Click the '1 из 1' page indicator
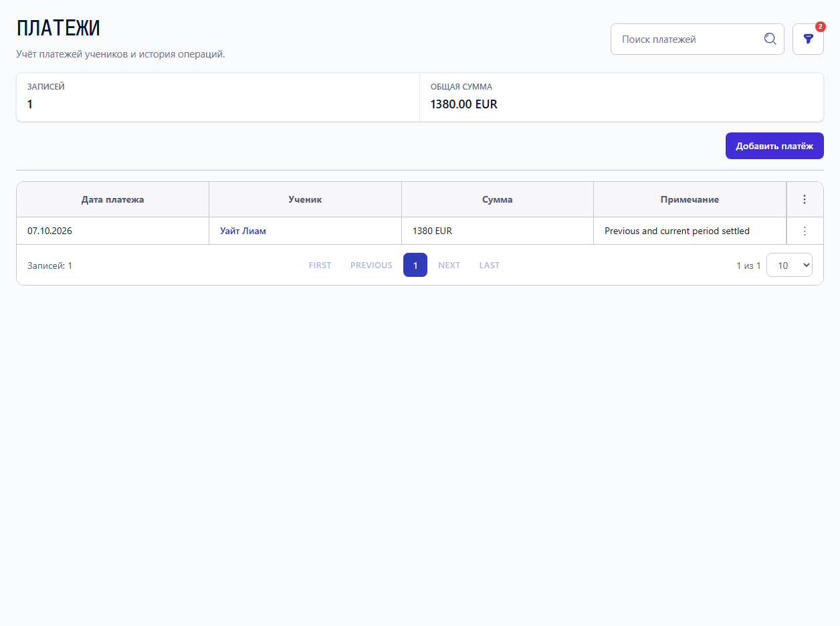Screen dimensions: 840x626 pyautogui.click(x=748, y=266)
